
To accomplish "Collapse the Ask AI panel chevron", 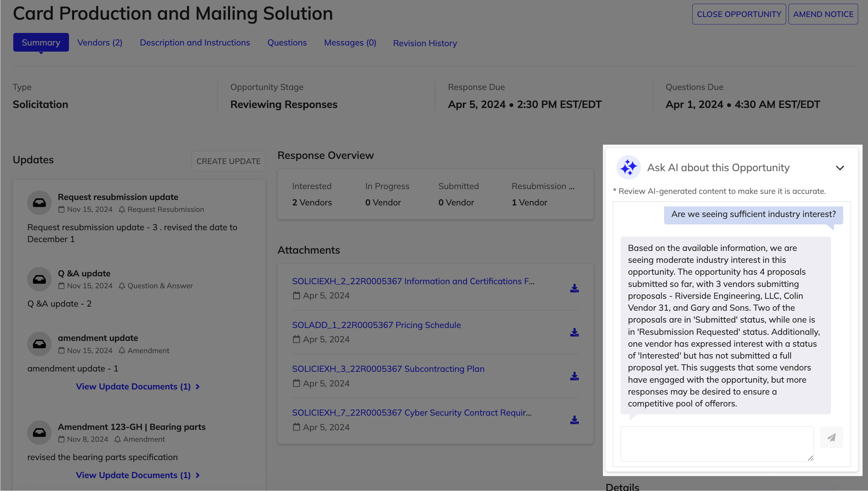I will [840, 168].
